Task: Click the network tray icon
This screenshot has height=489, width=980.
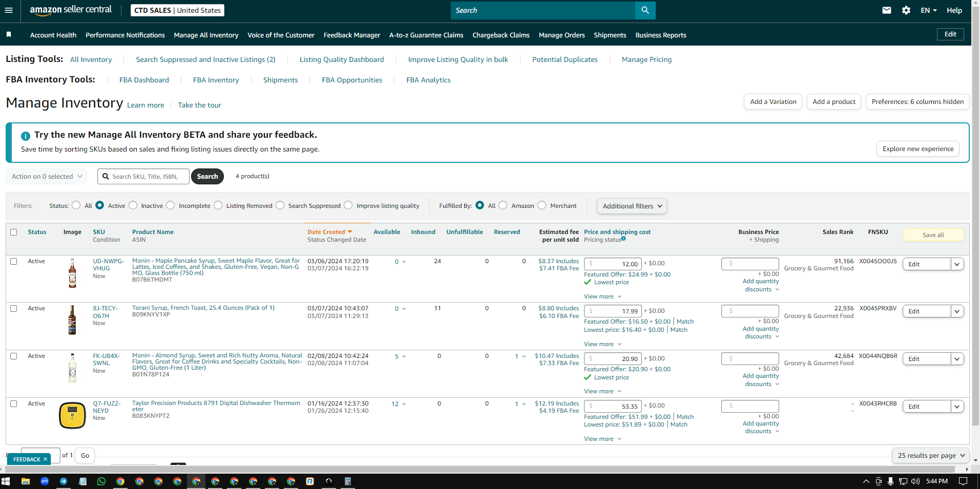Action: pos(903,481)
